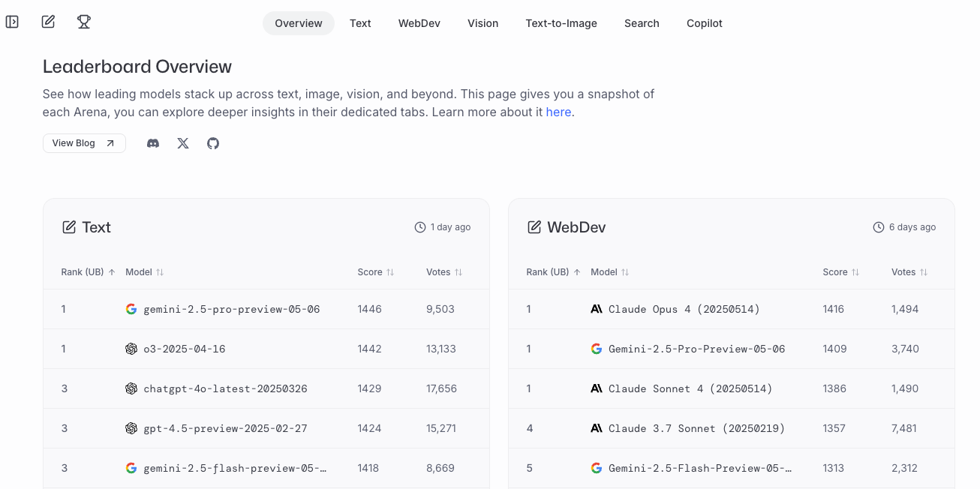
Task: Switch to the Copilot tab
Action: (705, 23)
